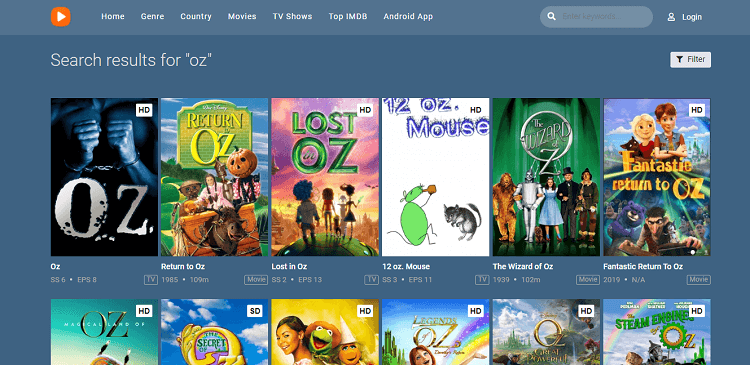Select Top IMDB in navigation
The image size is (750, 365).
[348, 16]
